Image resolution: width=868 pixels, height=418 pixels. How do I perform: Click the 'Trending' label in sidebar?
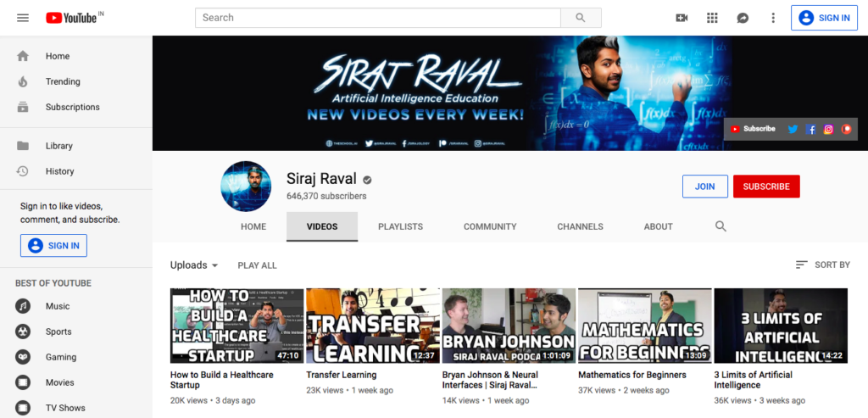pyautogui.click(x=63, y=81)
